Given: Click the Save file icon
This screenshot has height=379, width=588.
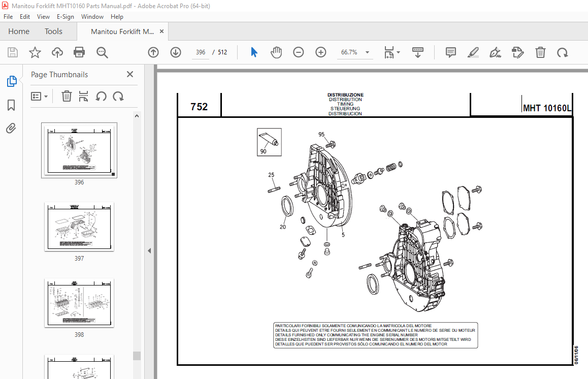Looking at the screenshot, I should coord(13,52).
